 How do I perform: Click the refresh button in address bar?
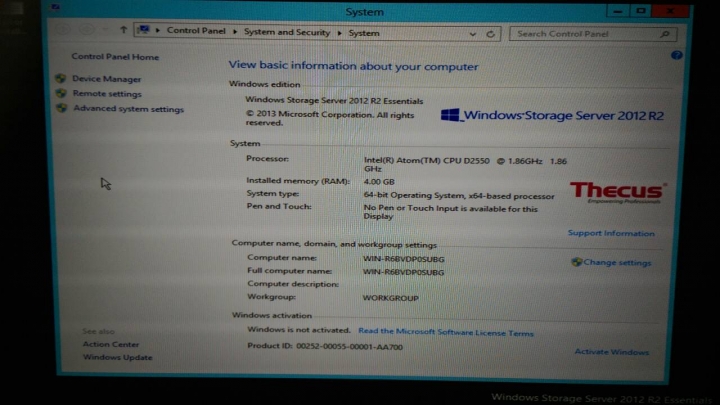[x=490, y=34]
